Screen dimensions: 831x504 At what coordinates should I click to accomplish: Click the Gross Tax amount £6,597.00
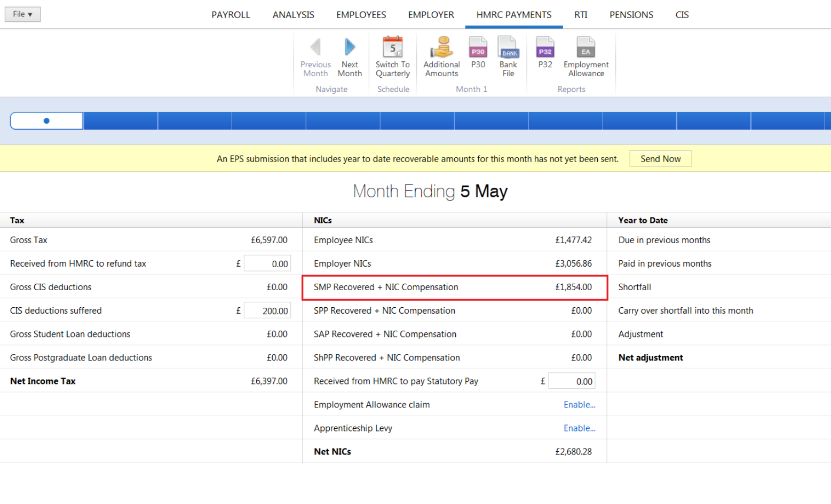click(x=269, y=240)
